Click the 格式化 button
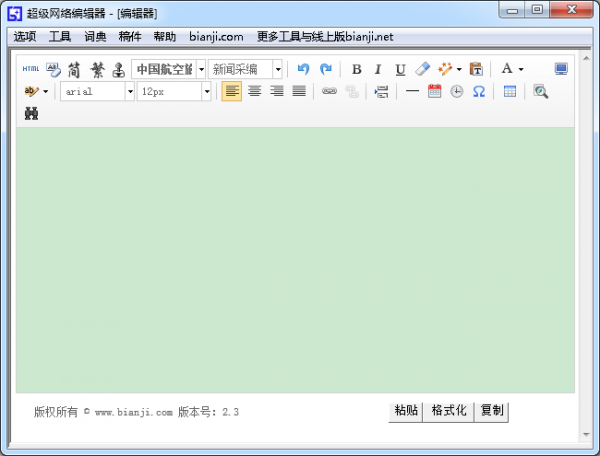 pyautogui.click(x=448, y=412)
